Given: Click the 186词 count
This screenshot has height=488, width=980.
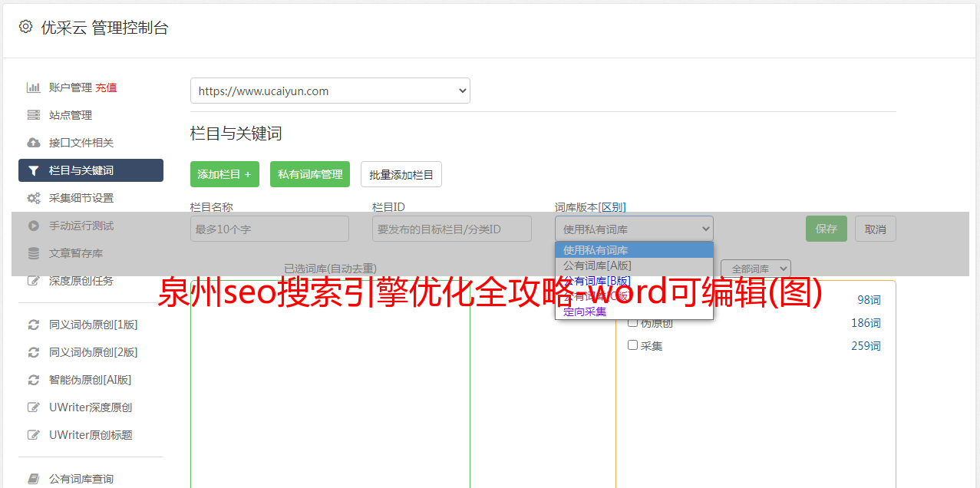Looking at the screenshot, I should pyautogui.click(x=866, y=323).
